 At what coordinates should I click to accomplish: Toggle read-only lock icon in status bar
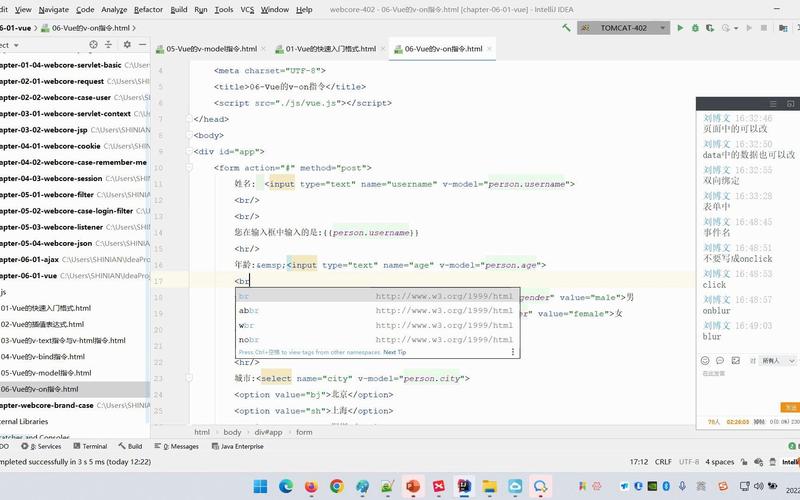click(744, 462)
